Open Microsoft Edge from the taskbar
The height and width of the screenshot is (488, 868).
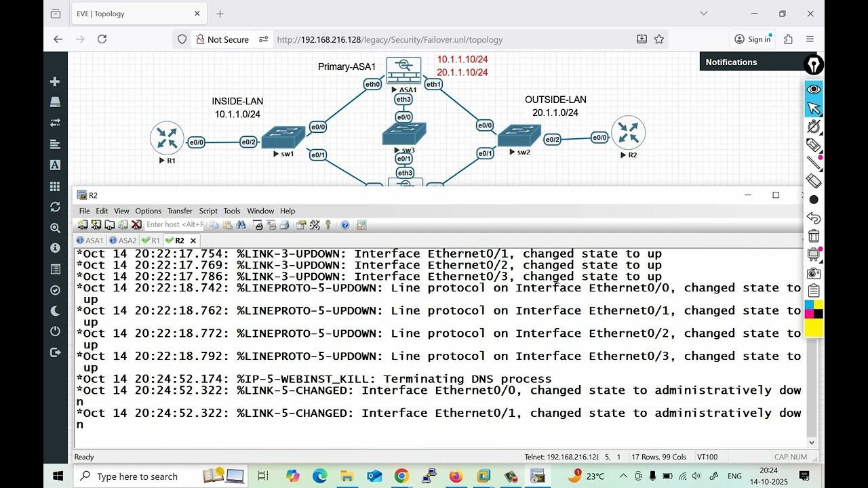(x=319, y=476)
